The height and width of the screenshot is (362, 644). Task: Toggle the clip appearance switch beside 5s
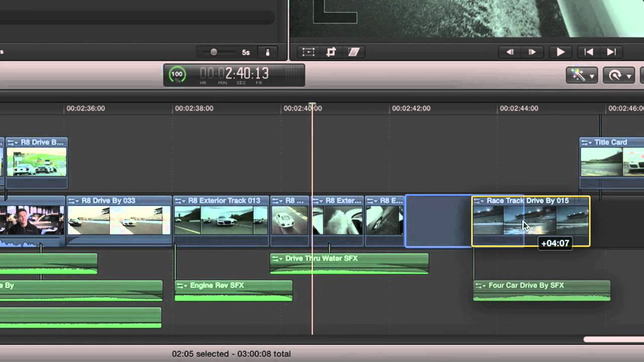tap(267, 52)
